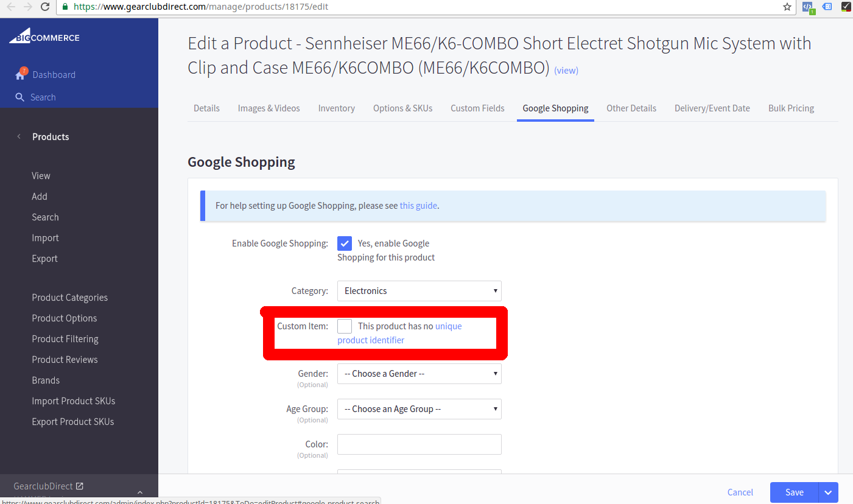Viewport: 853px width, 504px height.
Task: Expand Save button options arrow
Action: pos(829,492)
